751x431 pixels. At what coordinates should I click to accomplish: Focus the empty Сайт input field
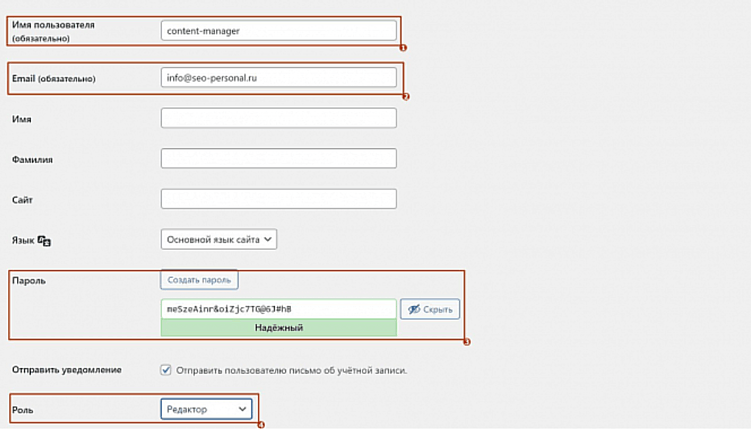(278, 199)
